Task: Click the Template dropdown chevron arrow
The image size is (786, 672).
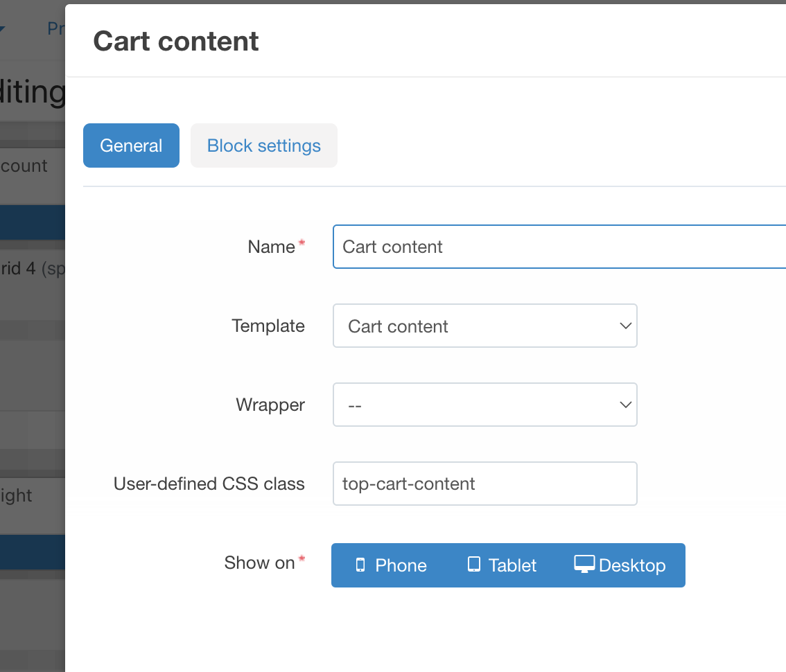Action: (625, 326)
